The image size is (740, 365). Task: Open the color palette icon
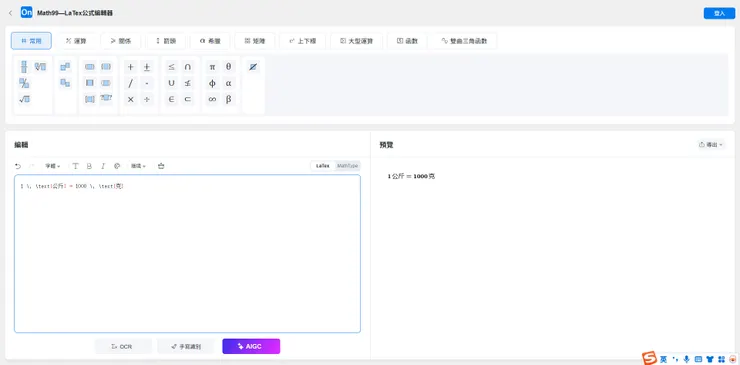pos(117,166)
